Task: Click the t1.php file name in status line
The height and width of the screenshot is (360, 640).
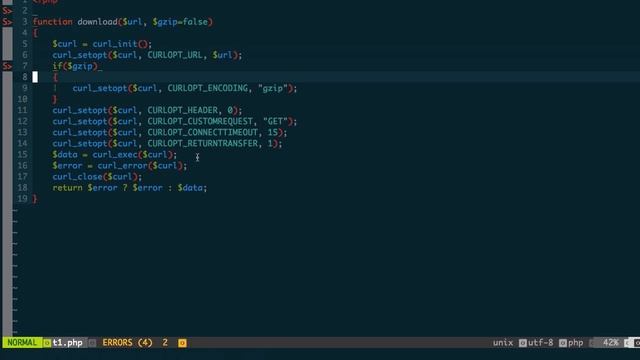Action: click(x=68, y=342)
